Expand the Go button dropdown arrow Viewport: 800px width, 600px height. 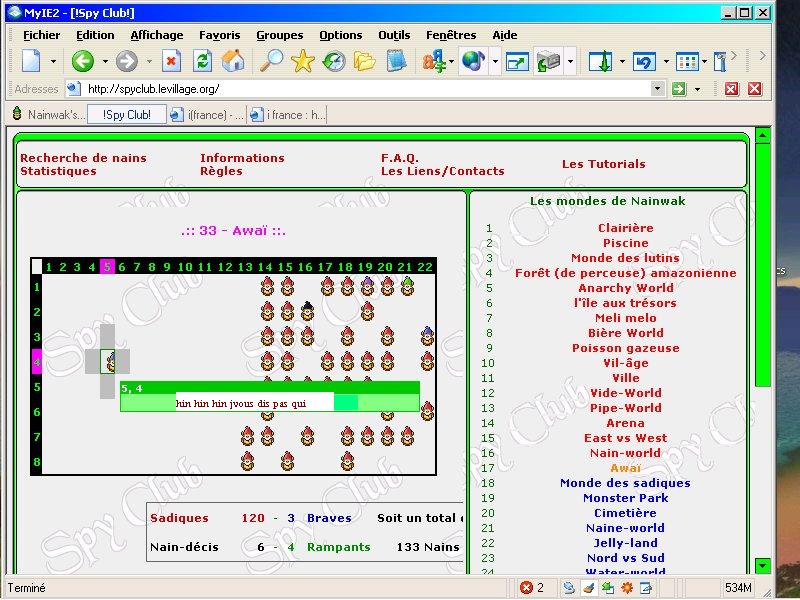[697, 89]
